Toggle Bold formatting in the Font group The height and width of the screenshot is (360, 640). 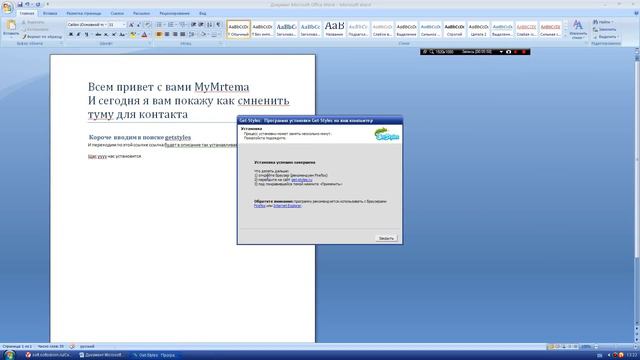pos(71,35)
